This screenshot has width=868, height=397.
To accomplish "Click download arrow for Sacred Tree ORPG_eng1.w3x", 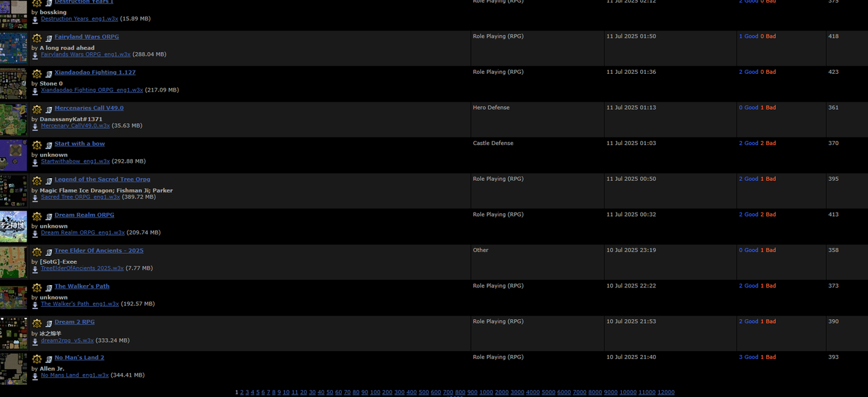I will coord(35,198).
